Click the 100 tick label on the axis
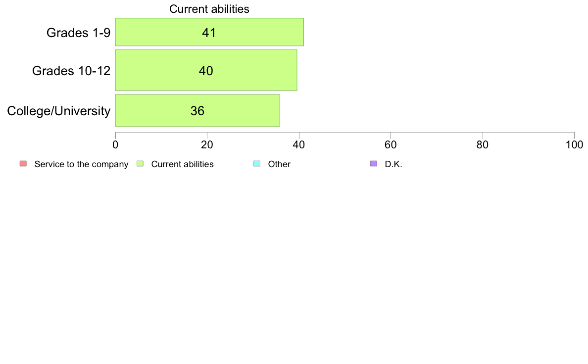The width and height of the screenshot is (588, 364). [574, 145]
